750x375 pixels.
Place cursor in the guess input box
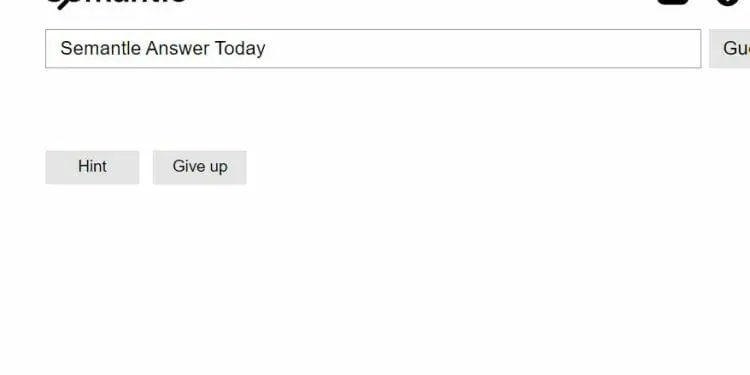pyautogui.click(x=373, y=49)
